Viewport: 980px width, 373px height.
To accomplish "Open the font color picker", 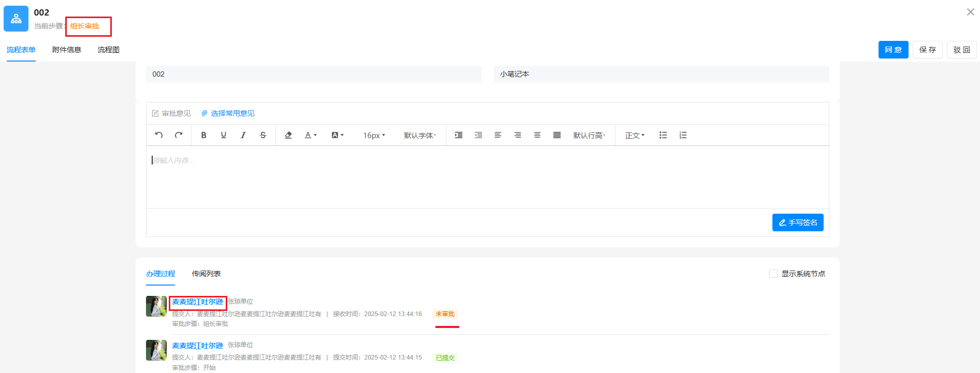I will pos(311,135).
